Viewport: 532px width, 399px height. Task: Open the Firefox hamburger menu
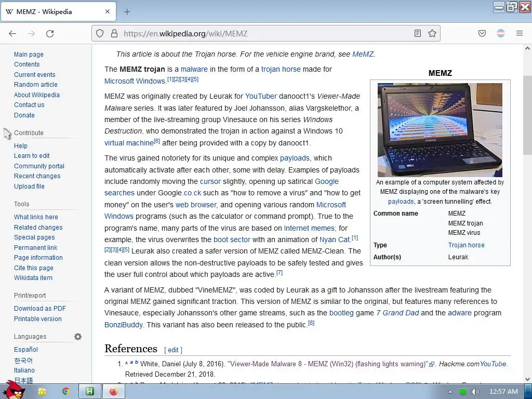(520, 33)
